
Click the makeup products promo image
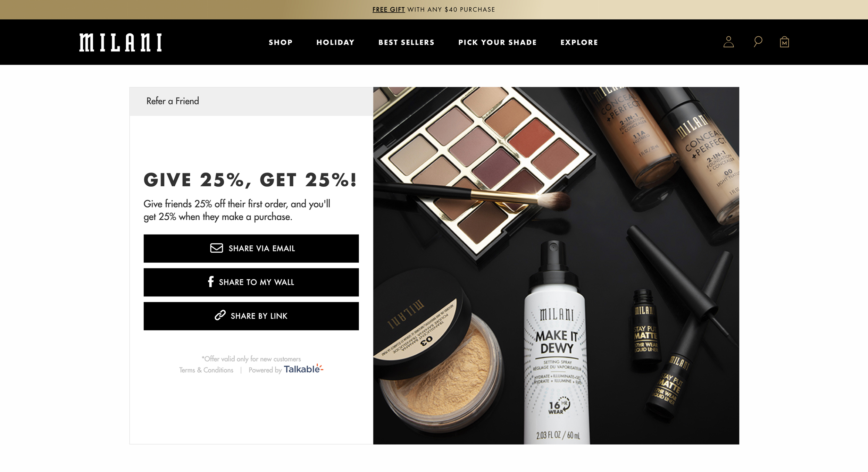pos(556,265)
